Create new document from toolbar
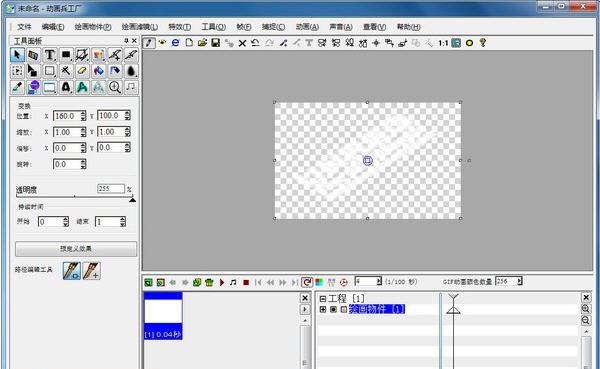Screen dimensions: 600x369 tap(189, 42)
